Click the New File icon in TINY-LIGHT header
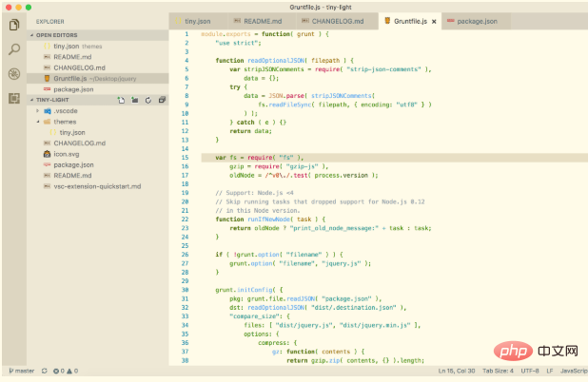 [x=121, y=100]
